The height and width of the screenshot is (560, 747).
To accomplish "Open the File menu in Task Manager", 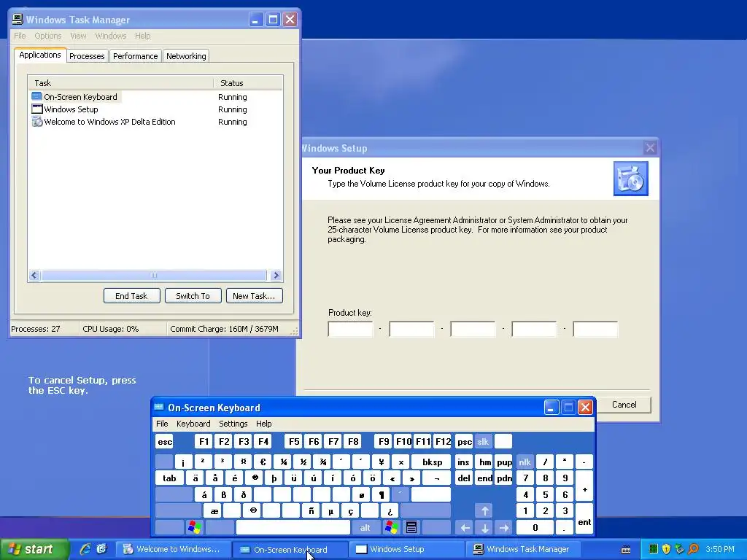I will [20, 36].
